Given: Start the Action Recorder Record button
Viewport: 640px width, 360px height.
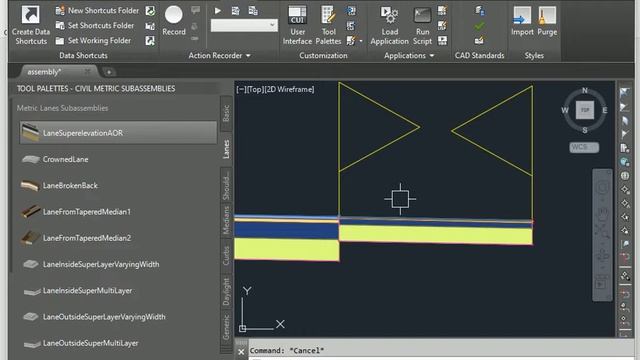Looking at the screenshot, I should (173, 15).
